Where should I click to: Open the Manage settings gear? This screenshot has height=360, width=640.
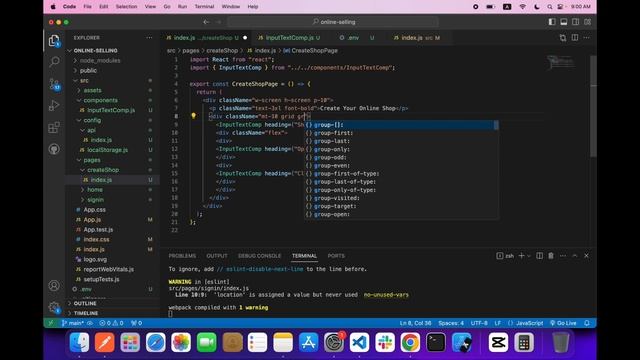tap(54, 307)
